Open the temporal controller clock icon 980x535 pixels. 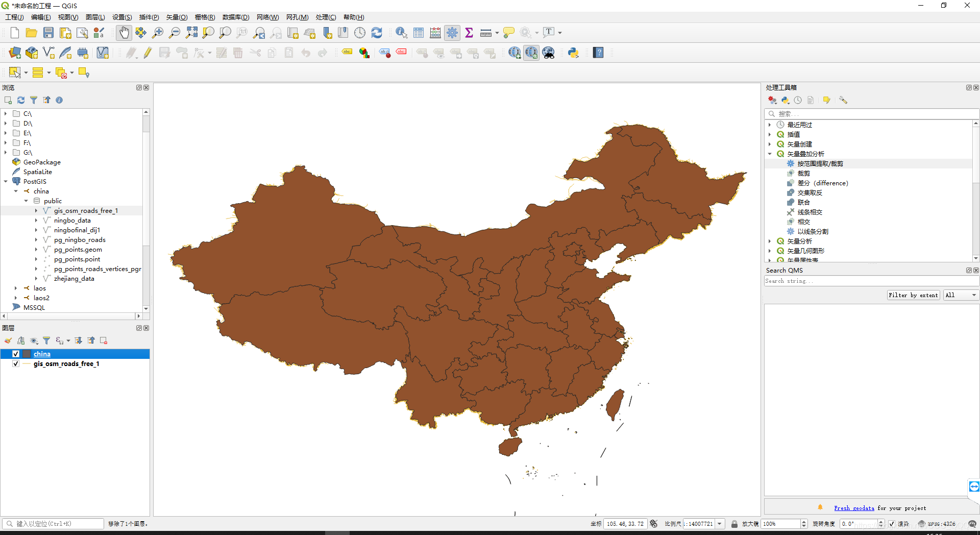(x=360, y=33)
